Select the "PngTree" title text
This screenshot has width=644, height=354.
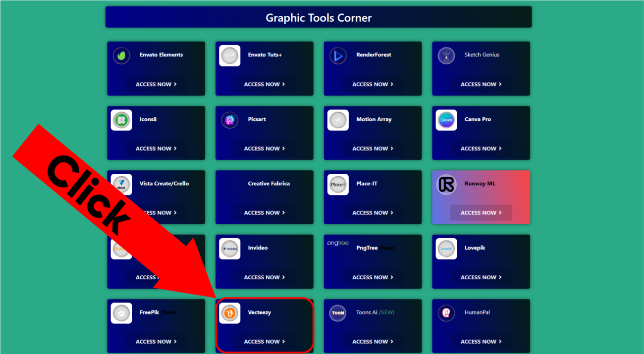(367, 248)
